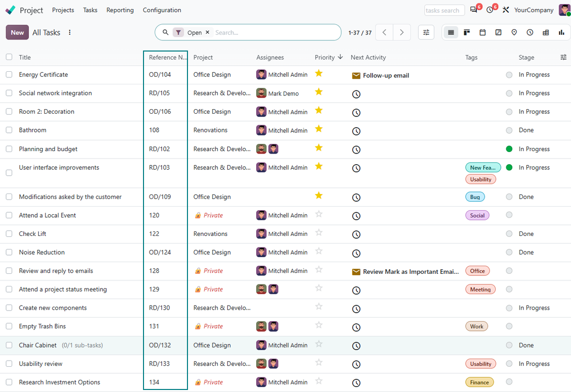This screenshot has height=392, width=571.
Task: Remove the Open filter facet
Action: click(x=208, y=32)
